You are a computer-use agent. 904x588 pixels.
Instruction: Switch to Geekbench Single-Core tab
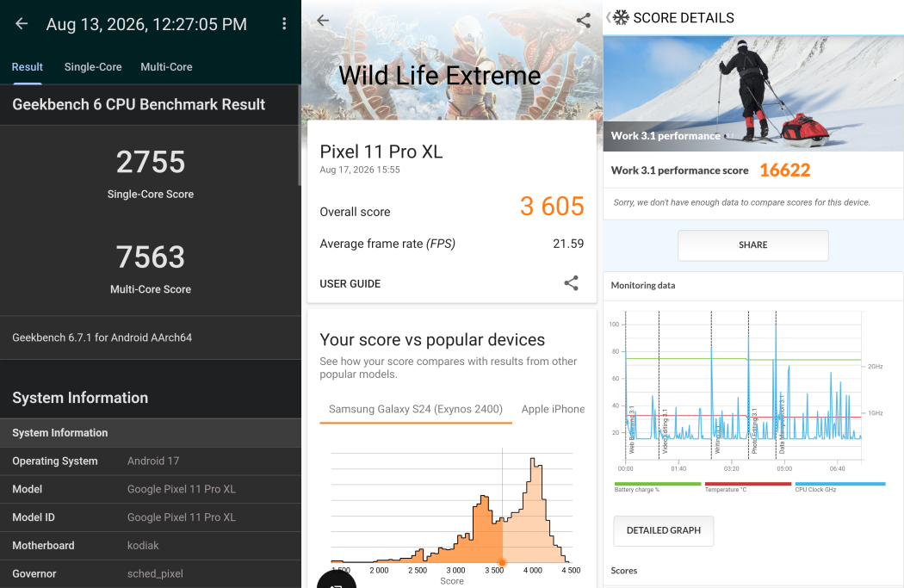pos(93,67)
